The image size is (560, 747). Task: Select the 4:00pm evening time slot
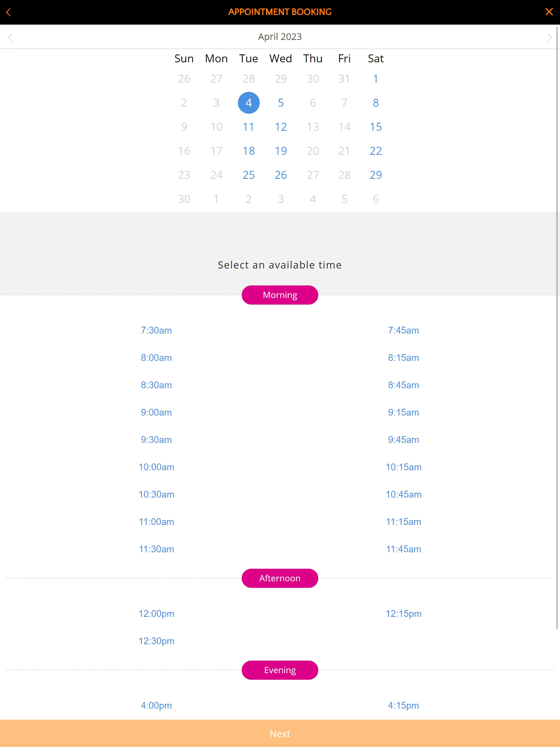coord(156,705)
